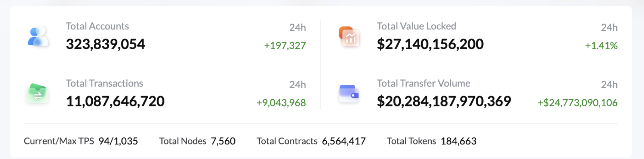Click the +1.41% 24h change
This screenshot has width=644, height=159.
point(601,46)
